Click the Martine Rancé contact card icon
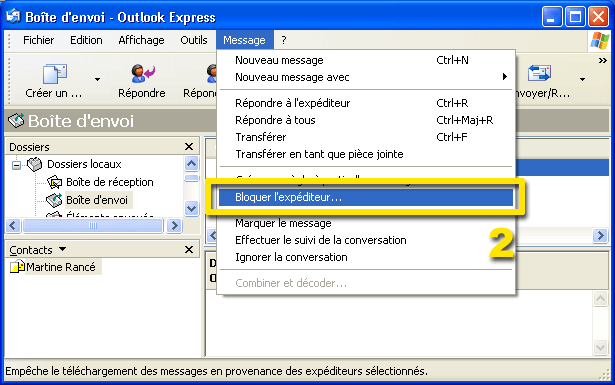Screen dimensions: 615x385 pyautogui.click(x=17, y=267)
